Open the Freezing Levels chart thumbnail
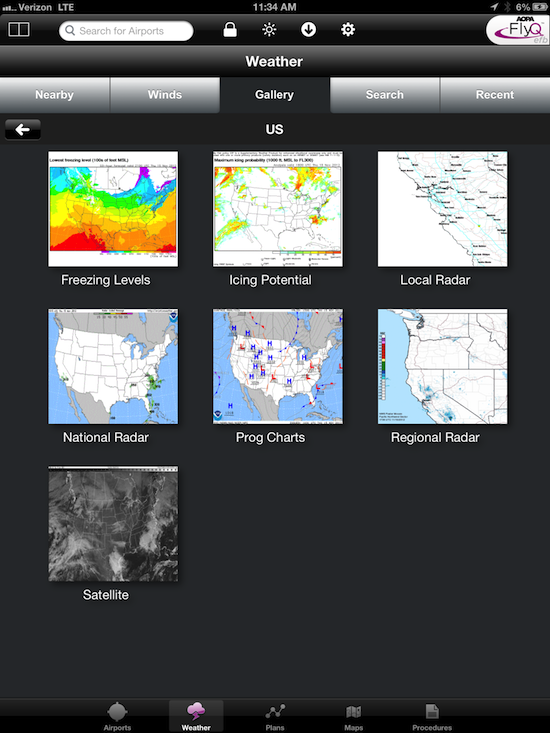 113,208
